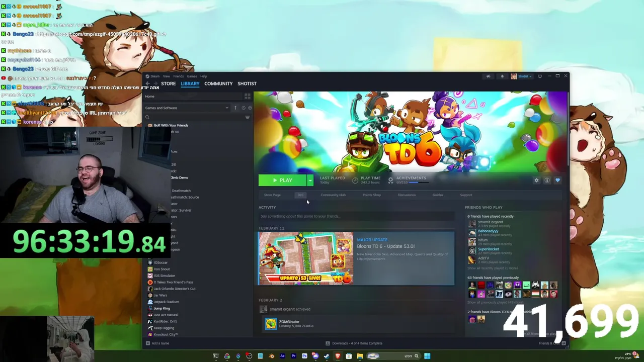Viewport: 644px width, 362px height.
Task: Open the Points Shop link
Action: click(371, 195)
